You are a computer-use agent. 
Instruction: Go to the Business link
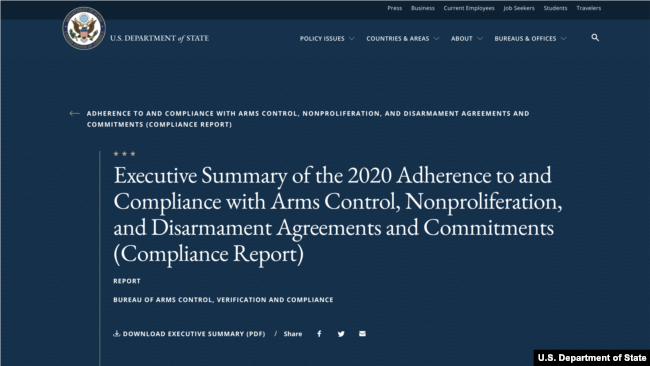(x=423, y=8)
